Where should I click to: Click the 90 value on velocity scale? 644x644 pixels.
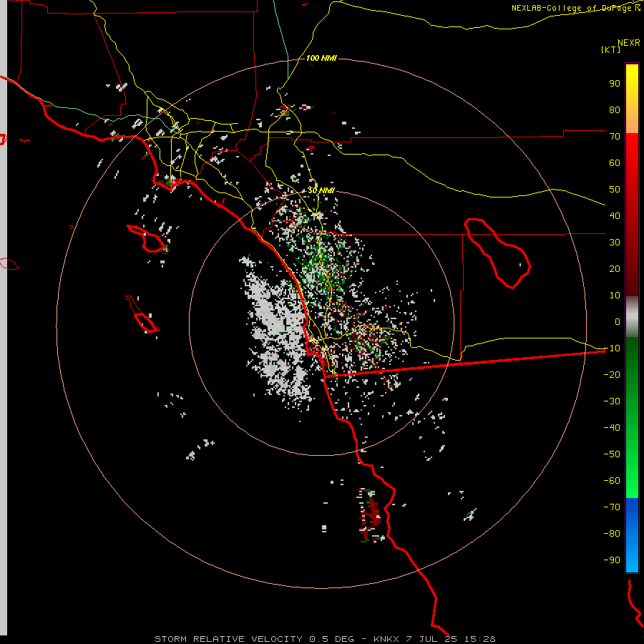click(615, 84)
